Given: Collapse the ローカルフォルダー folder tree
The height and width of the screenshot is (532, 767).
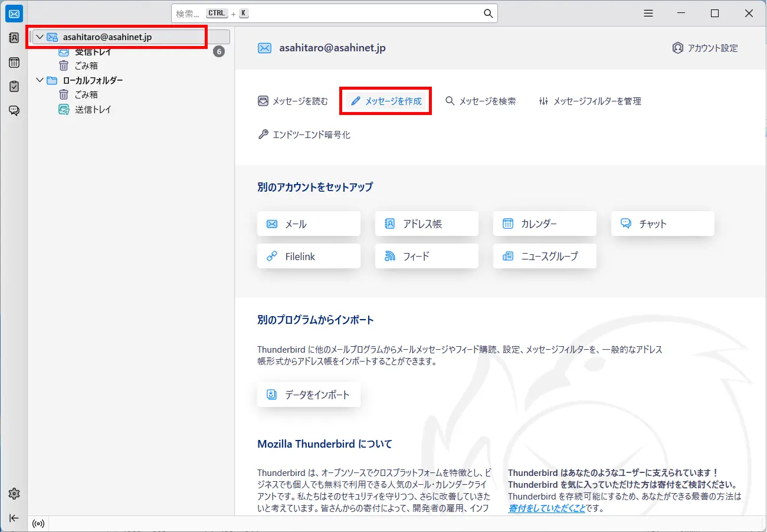Looking at the screenshot, I should pos(40,80).
